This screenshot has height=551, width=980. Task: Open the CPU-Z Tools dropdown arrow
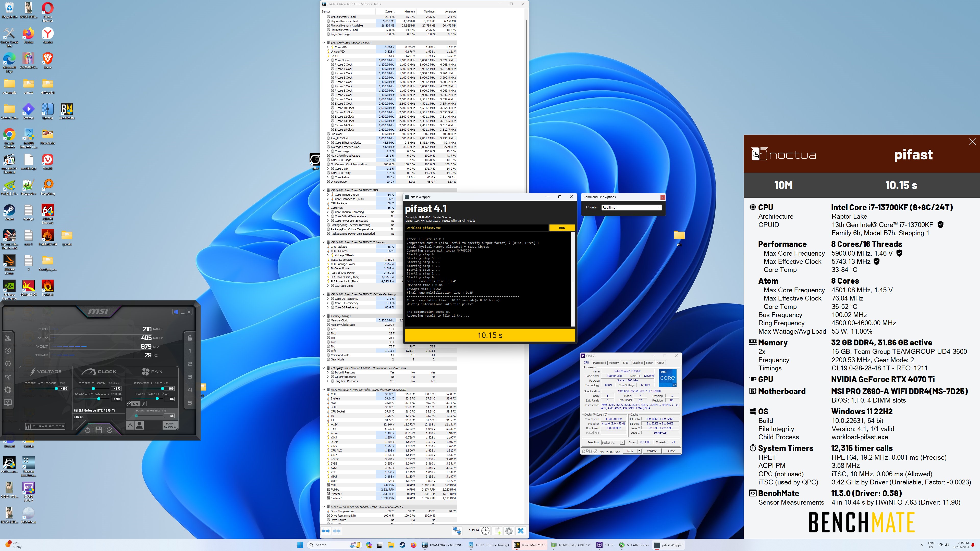pos(640,451)
